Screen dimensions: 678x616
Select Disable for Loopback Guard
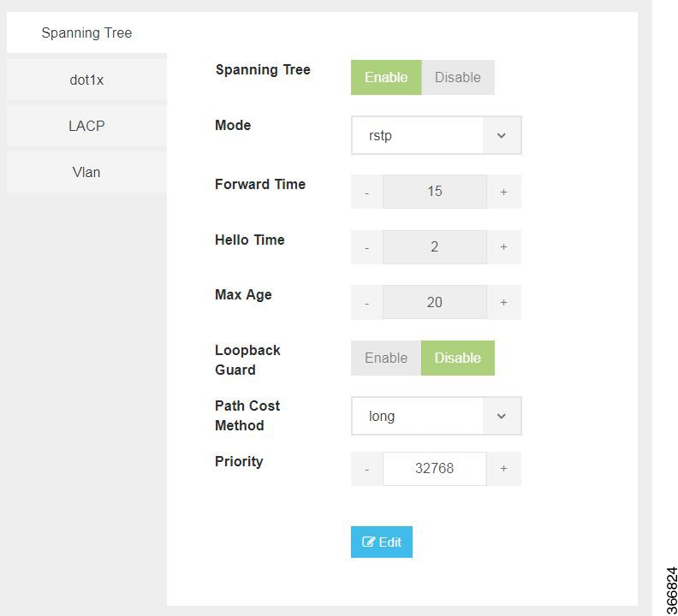458,358
